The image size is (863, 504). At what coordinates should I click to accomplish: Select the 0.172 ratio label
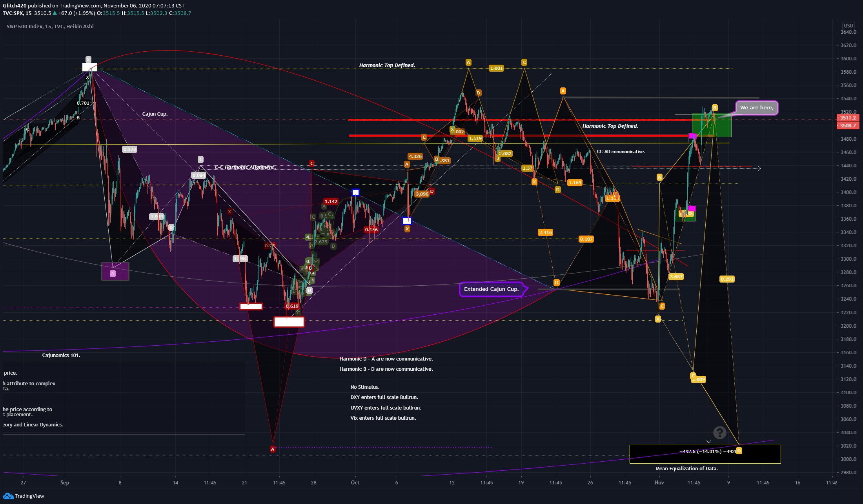[129, 149]
